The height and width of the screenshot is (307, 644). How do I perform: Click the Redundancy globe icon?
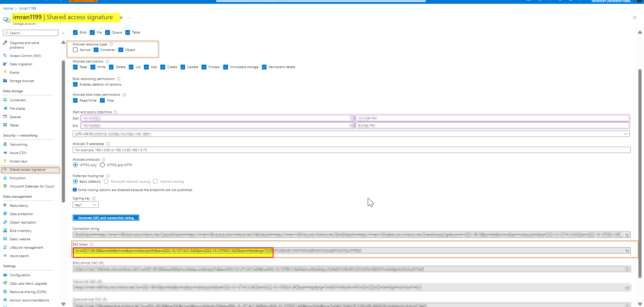(x=5, y=205)
